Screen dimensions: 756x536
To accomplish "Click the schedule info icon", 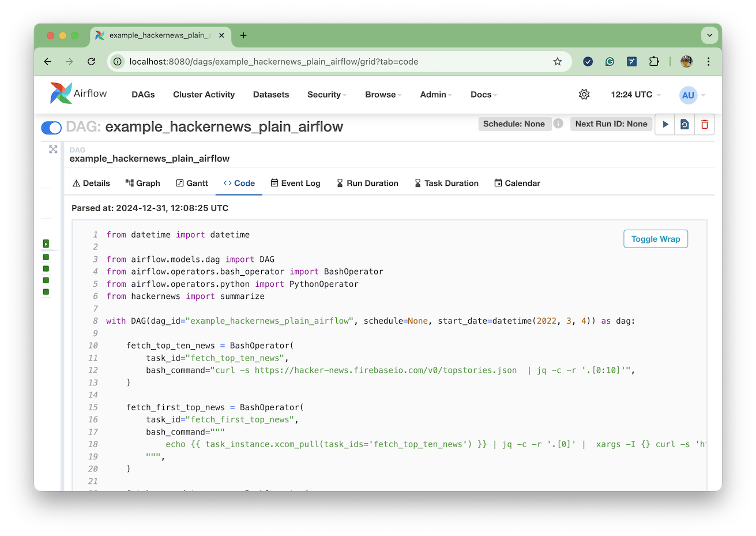I will point(558,123).
